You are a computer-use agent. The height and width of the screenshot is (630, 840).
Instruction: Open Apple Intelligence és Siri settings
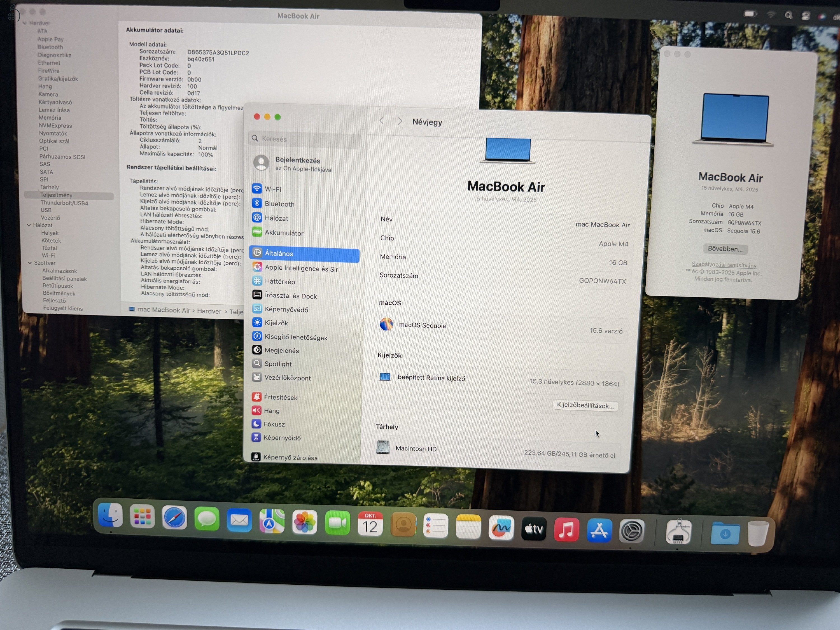tap(304, 268)
